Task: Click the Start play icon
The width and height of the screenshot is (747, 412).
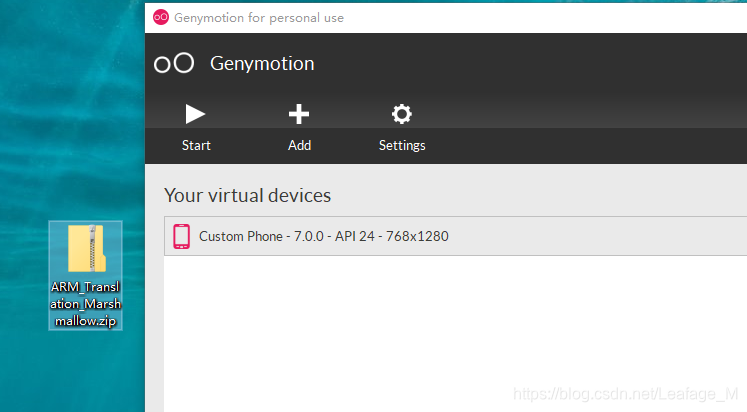Action: (x=195, y=114)
